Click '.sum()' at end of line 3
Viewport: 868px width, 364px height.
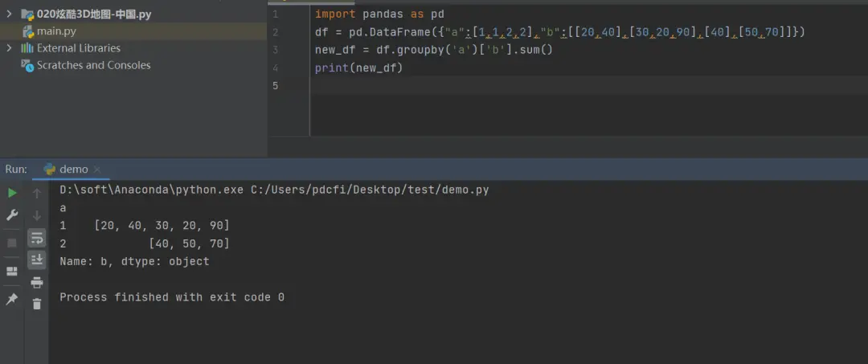[533, 51]
